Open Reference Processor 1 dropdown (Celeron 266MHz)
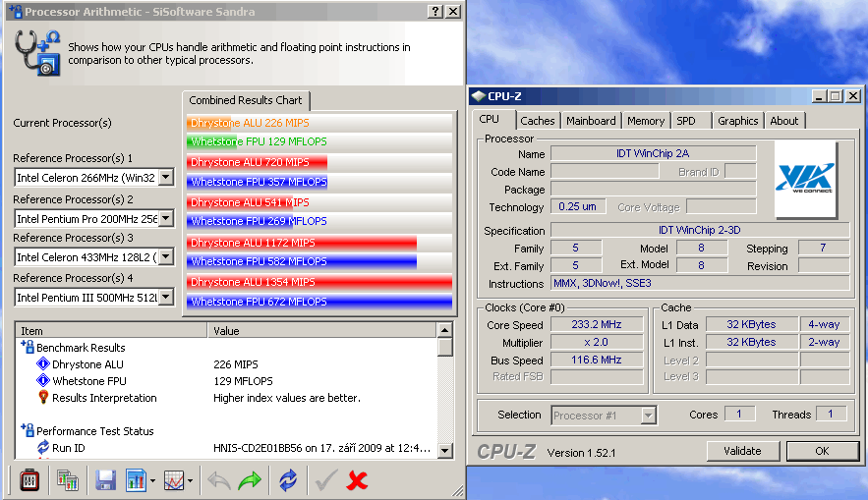Image resolution: width=868 pixels, height=500 pixels. point(165,178)
